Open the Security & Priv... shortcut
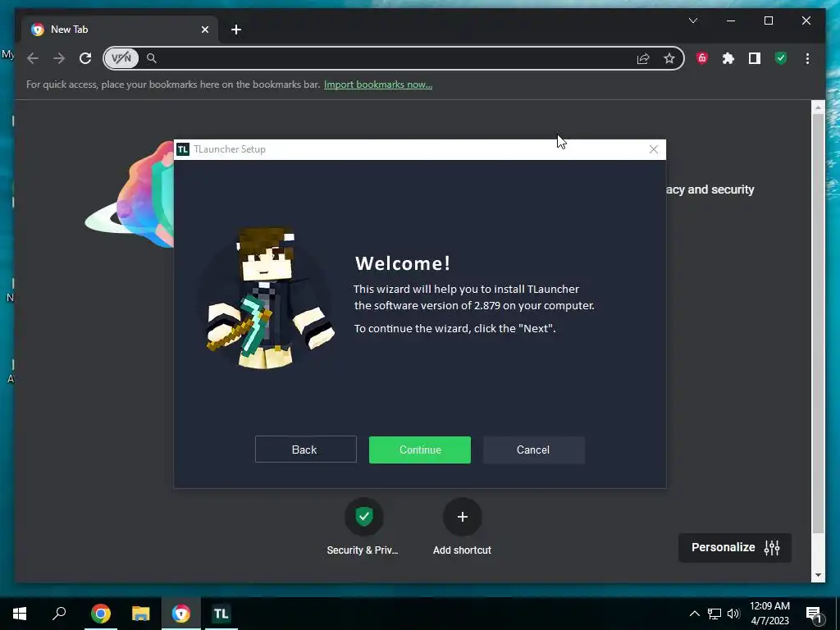The image size is (840, 630). click(x=363, y=527)
